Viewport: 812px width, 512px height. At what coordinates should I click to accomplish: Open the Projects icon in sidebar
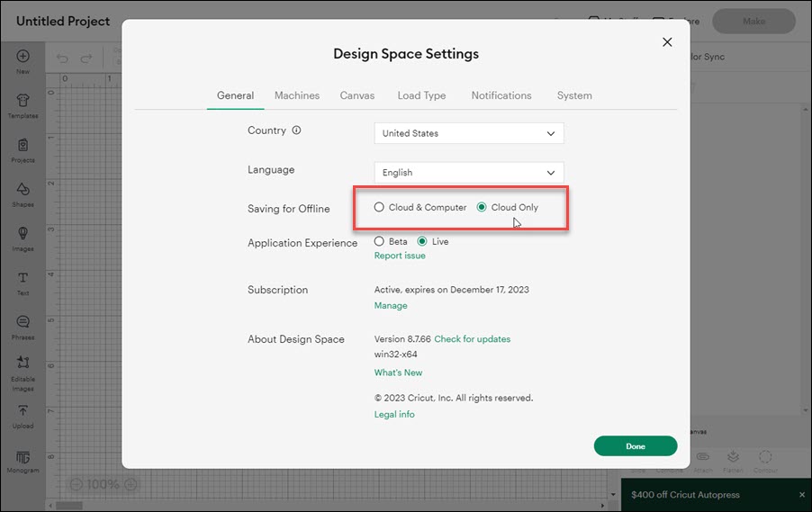(x=23, y=146)
